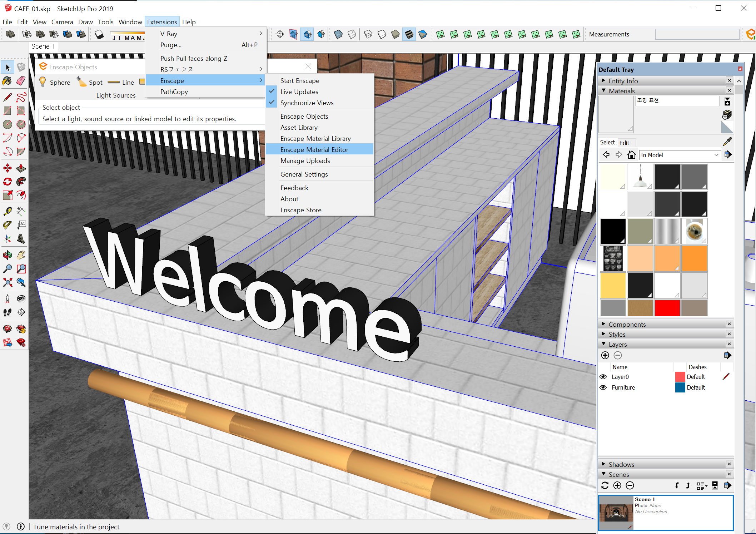Choose the Eraser tool

(x=21, y=81)
